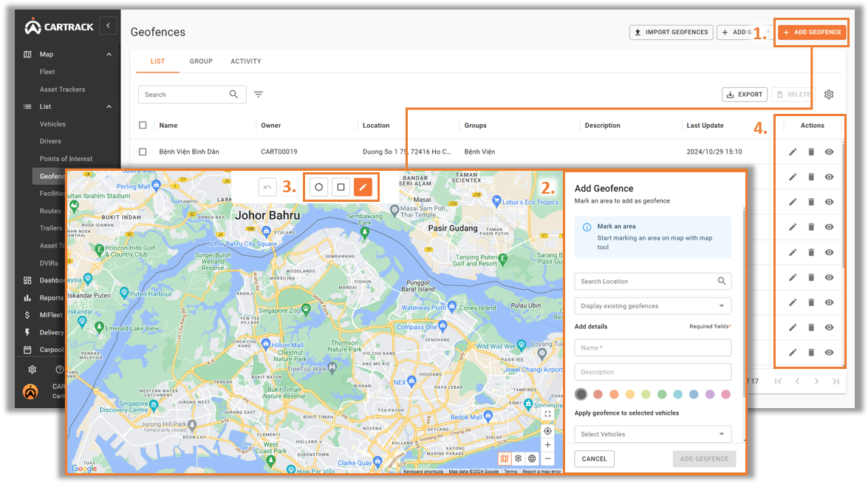Image resolution: width=868 pixels, height=485 pixels.
Task: Click the Cartrack logo in the sidebar
Action: coord(58,26)
